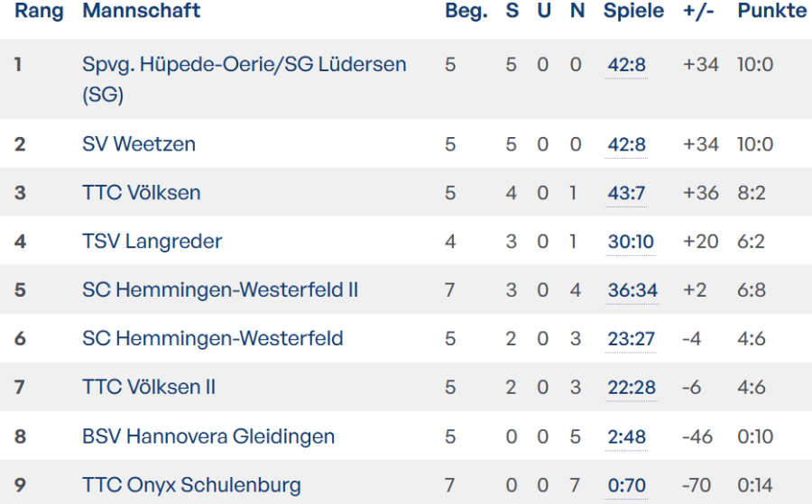
Task: Open TSV Langreder team link
Action: coord(152,242)
